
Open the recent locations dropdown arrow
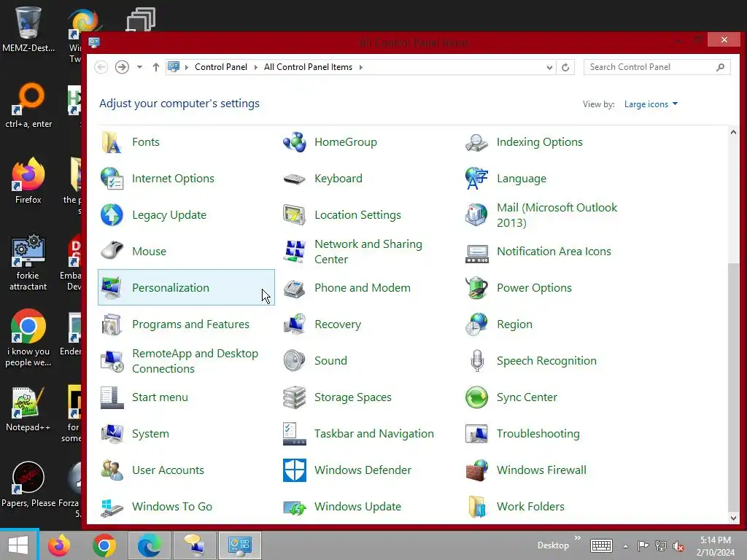(x=139, y=67)
